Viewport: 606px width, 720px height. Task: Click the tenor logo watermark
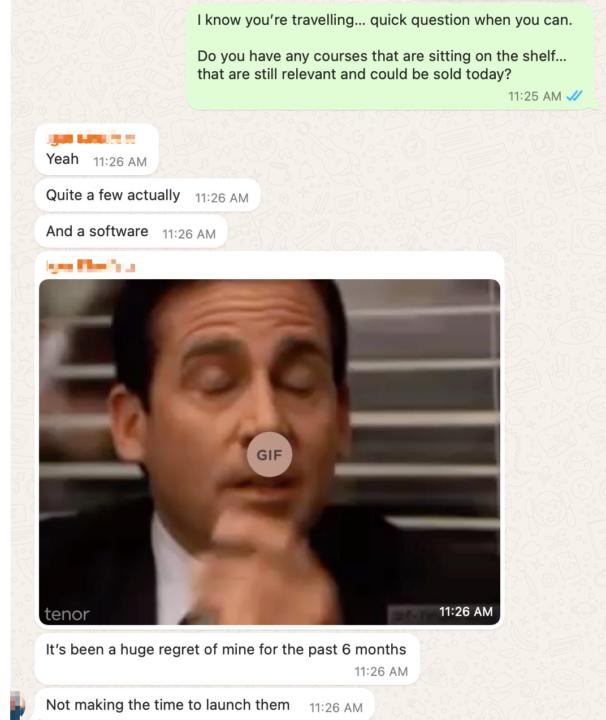pyautogui.click(x=67, y=614)
